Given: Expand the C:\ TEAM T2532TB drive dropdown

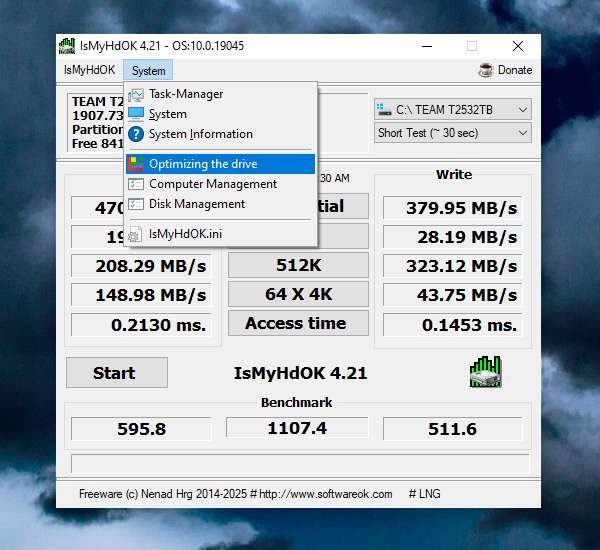Looking at the screenshot, I should (453, 110).
